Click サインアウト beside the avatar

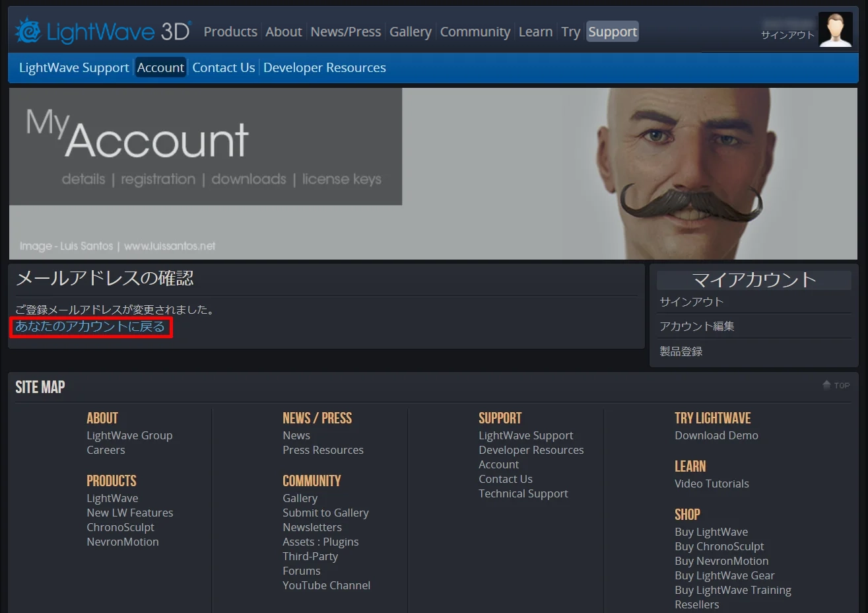(787, 35)
